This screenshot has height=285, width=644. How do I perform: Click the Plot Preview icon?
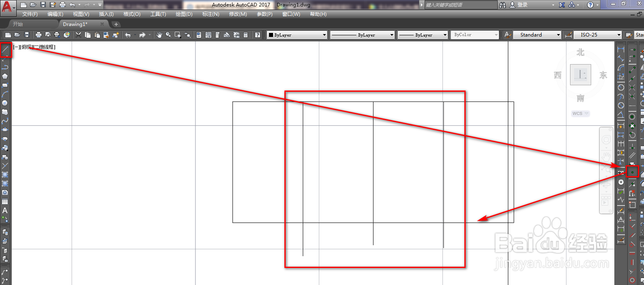tap(48, 35)
